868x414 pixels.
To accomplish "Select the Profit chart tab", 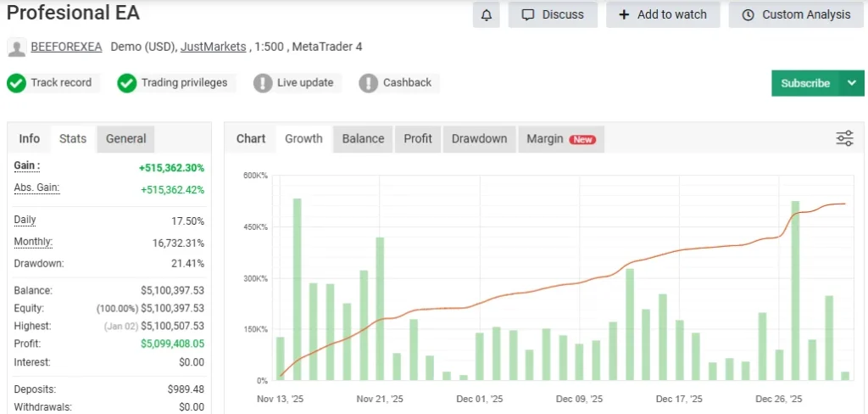I will 418,138.
